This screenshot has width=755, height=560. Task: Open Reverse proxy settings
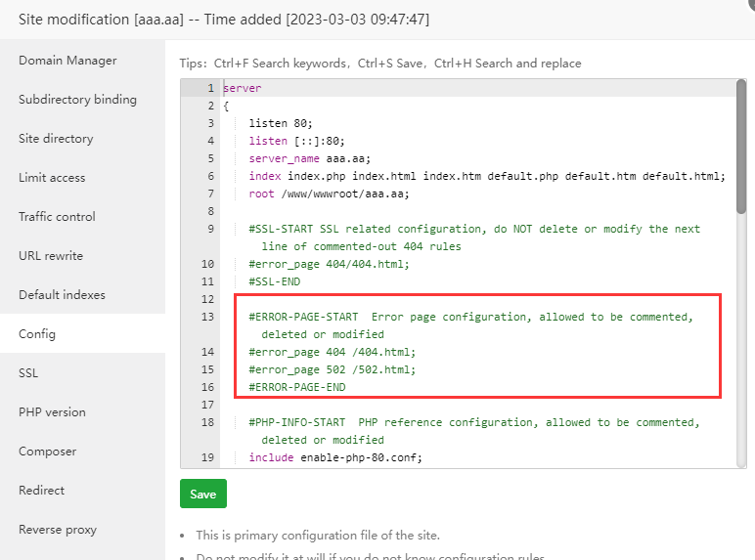(58, 530)
